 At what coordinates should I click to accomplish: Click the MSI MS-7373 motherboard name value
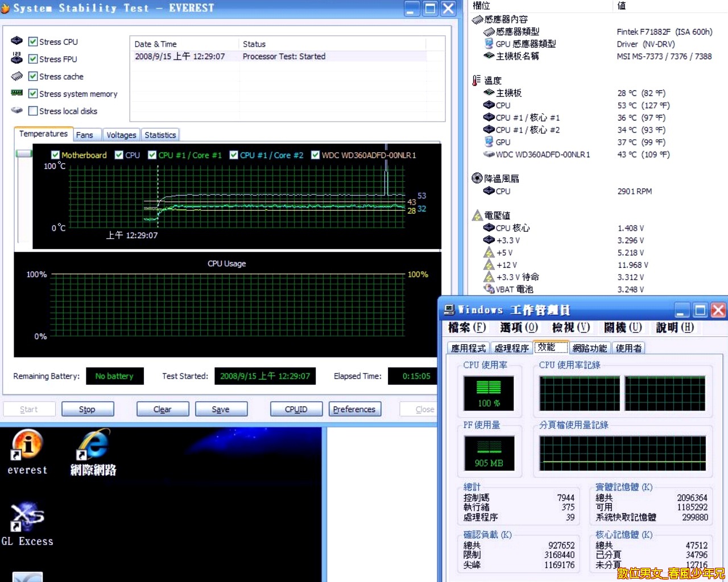click(664, 56)
